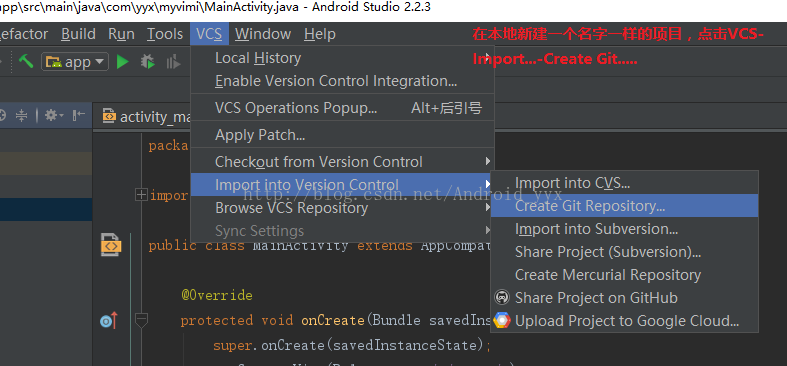Select Import into CVS option
This screenshot has width=787, height=366.
tap(624, 183)
